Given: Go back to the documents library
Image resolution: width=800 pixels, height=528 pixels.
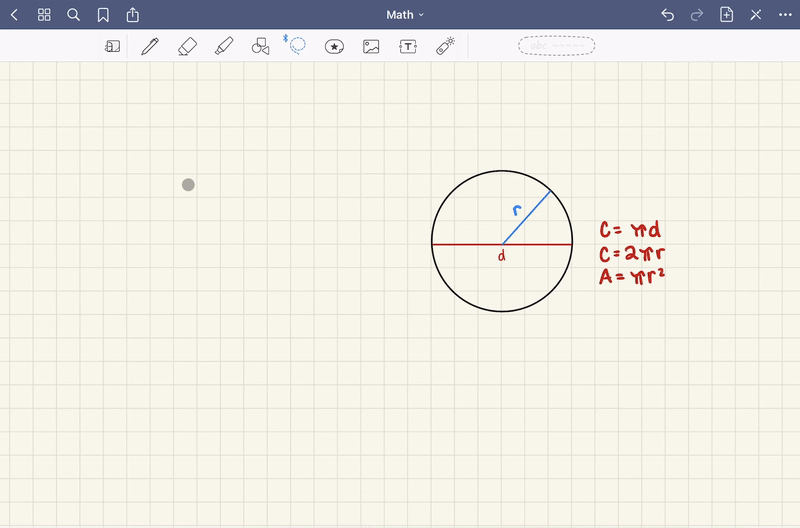Looking at the screenshot, I should tap(14, 15).
